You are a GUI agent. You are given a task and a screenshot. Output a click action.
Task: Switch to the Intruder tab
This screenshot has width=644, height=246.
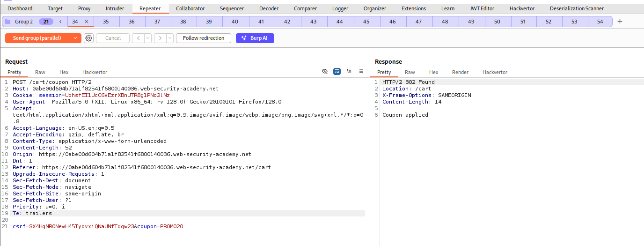point(115,8)
